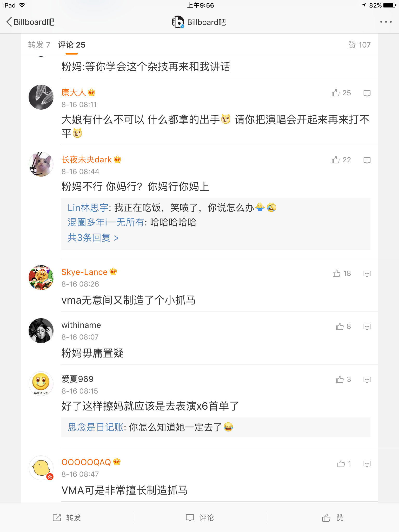
Task: Like 康大人's comment
Action: 336,93
